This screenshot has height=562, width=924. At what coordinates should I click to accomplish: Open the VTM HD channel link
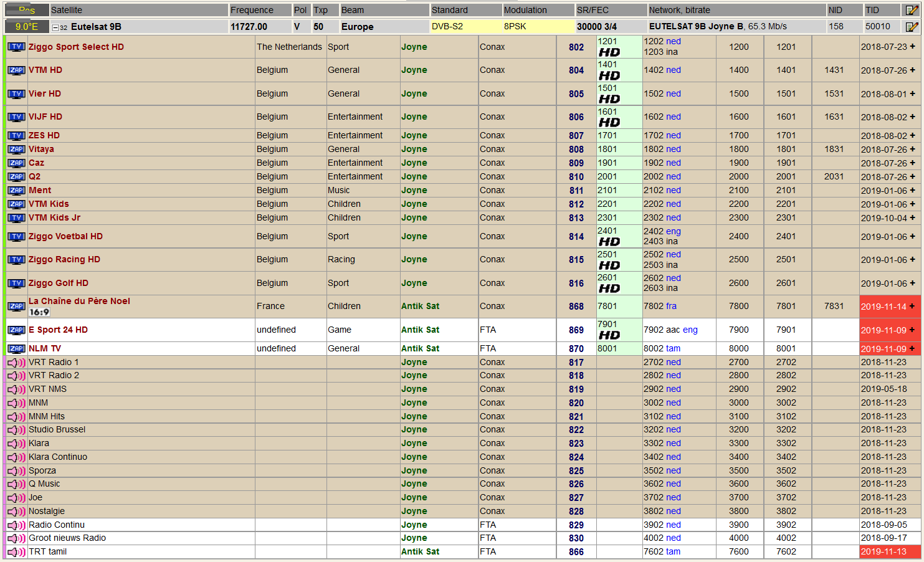(x=45, y=70)
